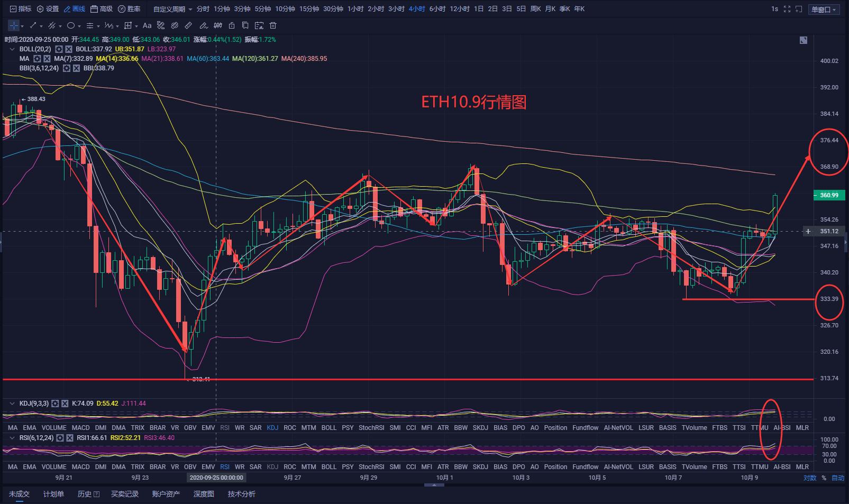Open the 高级 advanced menu
The image size is (849, 504).
point(102,9)
